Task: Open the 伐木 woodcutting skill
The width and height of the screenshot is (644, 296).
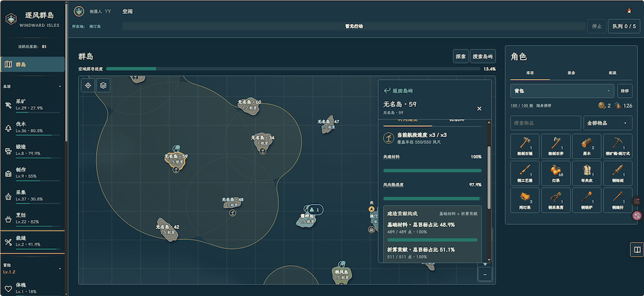Action: 32,127
